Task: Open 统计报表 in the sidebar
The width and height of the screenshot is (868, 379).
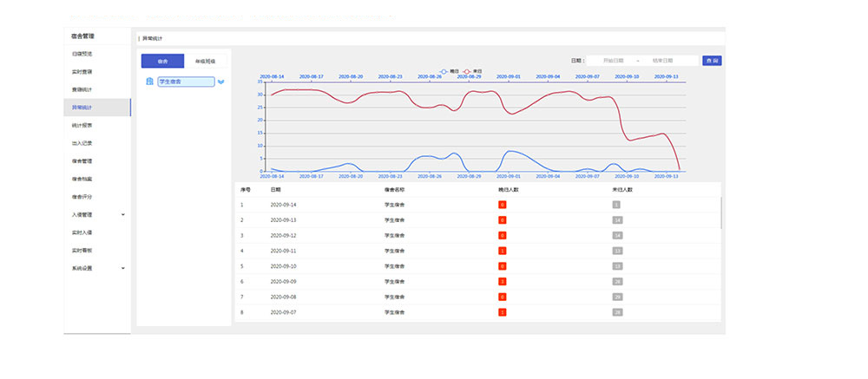Action: [82, 125]
